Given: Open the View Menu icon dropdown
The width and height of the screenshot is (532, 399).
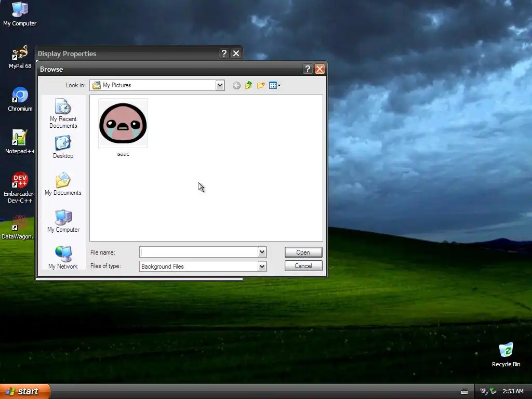Looking at the screenshot, I should tap(274, 86).
